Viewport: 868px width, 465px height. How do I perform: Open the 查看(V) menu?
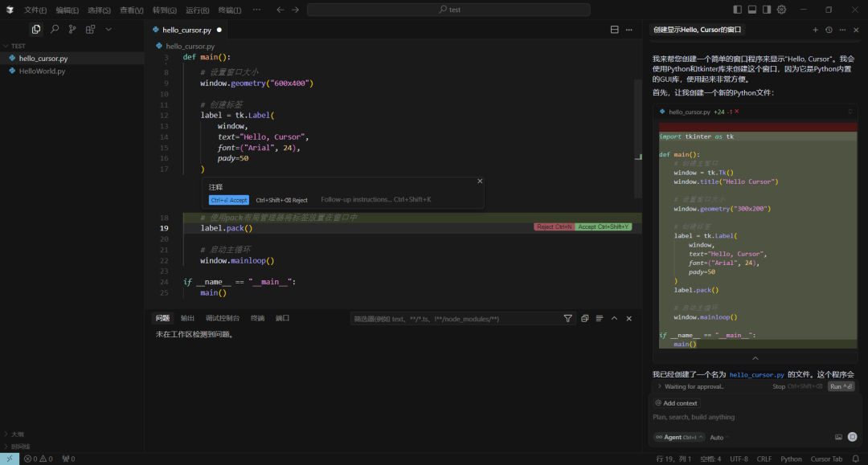click(x=132, y=10)
